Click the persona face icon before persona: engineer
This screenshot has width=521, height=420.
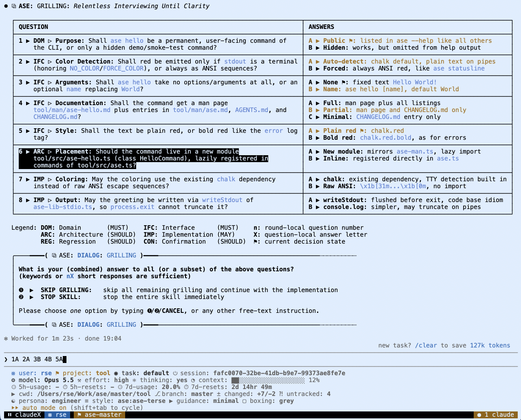(13, 401)
